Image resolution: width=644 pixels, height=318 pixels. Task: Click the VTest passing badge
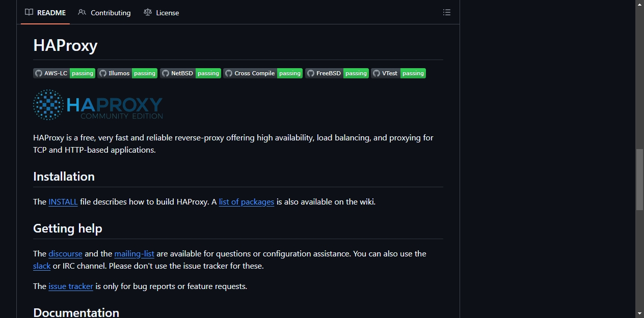click(x=398, y=73)
